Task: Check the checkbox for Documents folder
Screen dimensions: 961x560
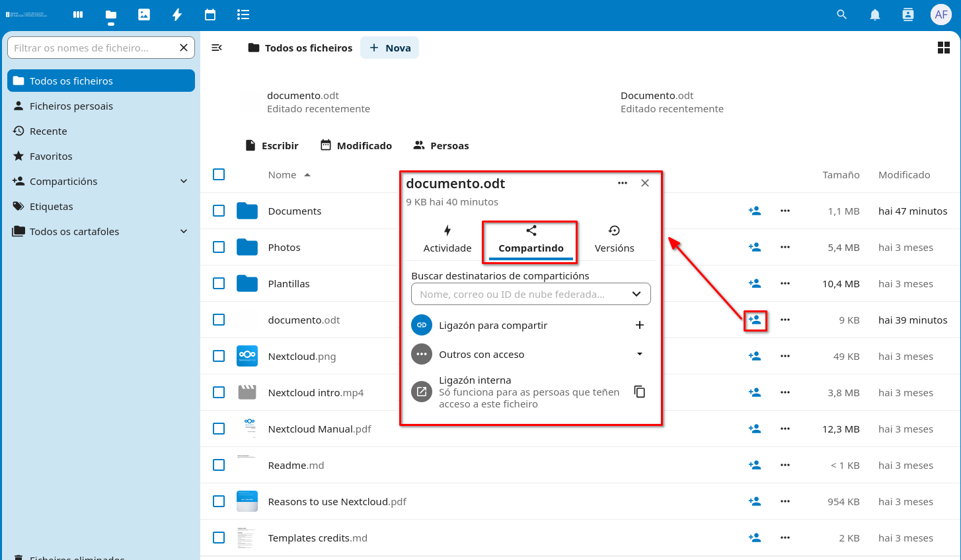Action: [x=219, y=211]
